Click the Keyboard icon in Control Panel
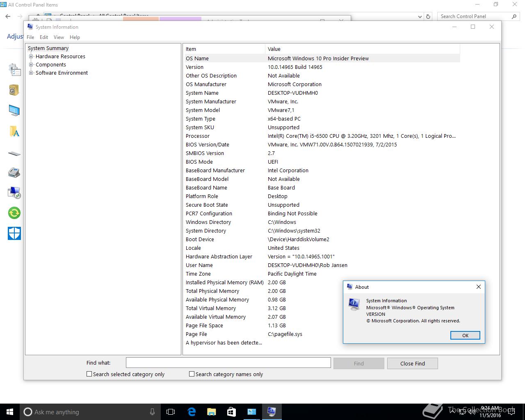The height and width of the screenshot is (420, 525). tap(14, 154)
